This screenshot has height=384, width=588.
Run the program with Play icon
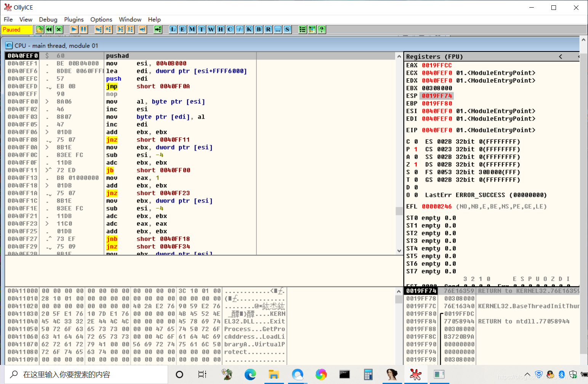tap(74, 29)
